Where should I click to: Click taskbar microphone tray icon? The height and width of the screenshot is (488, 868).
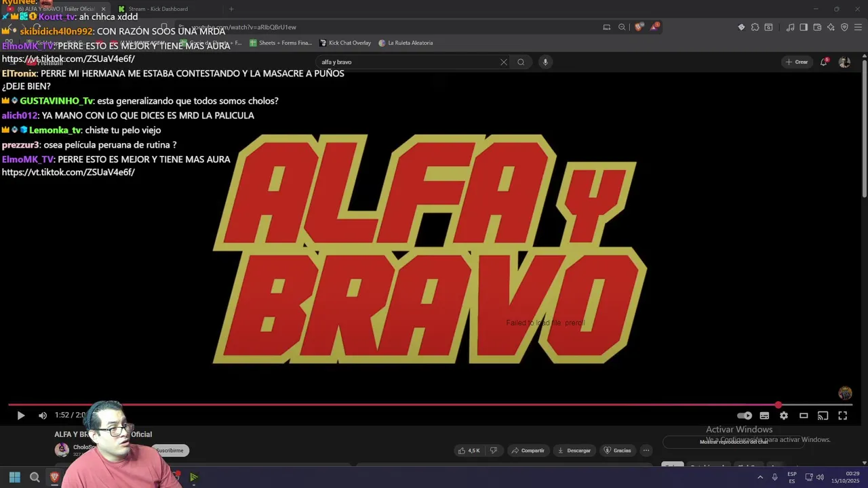click(774, 477)
